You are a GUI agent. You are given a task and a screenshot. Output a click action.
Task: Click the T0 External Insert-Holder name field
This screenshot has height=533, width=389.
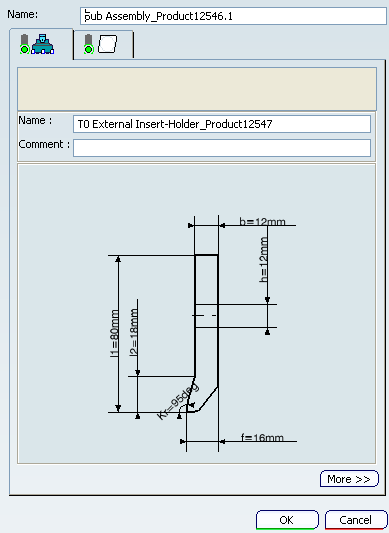pos(222,124)
